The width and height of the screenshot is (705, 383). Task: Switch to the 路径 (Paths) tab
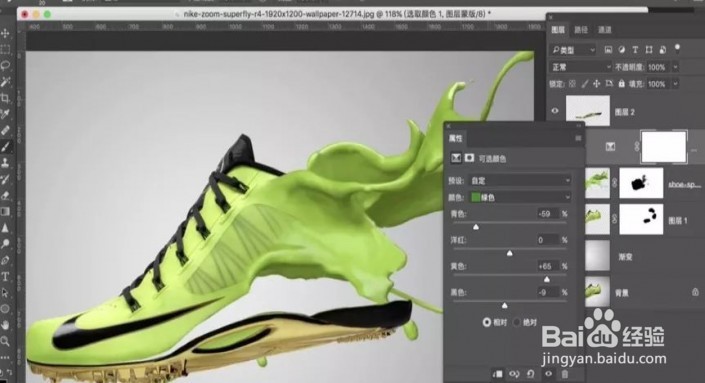coord(581,30)
